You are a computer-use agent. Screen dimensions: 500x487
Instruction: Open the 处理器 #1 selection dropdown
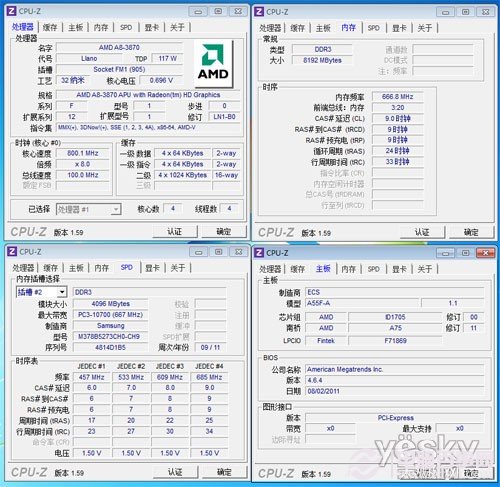88,209
